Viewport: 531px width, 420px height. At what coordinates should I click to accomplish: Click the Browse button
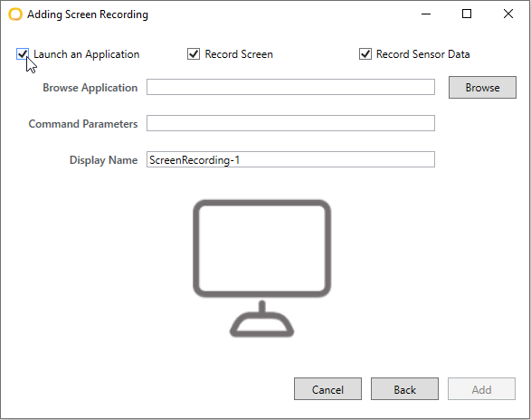482,88
